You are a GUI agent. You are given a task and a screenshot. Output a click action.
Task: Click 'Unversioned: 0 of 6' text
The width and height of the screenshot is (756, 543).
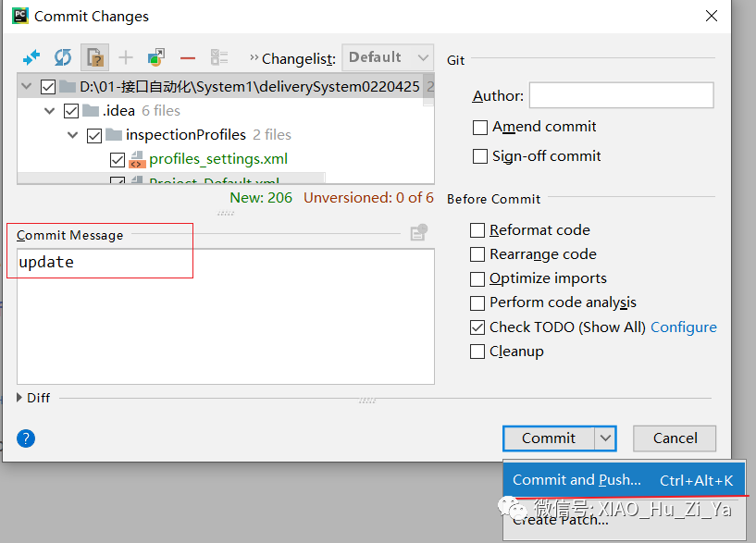[368, 198]
